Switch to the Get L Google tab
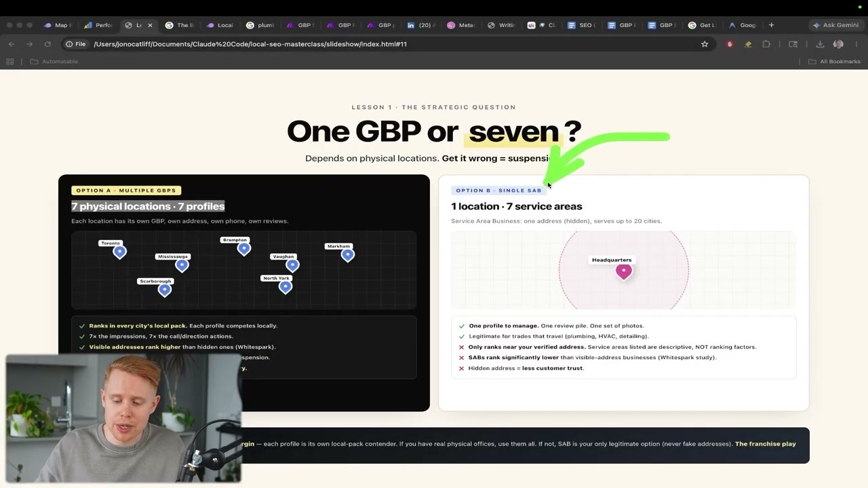 click(x=701, y=25)
